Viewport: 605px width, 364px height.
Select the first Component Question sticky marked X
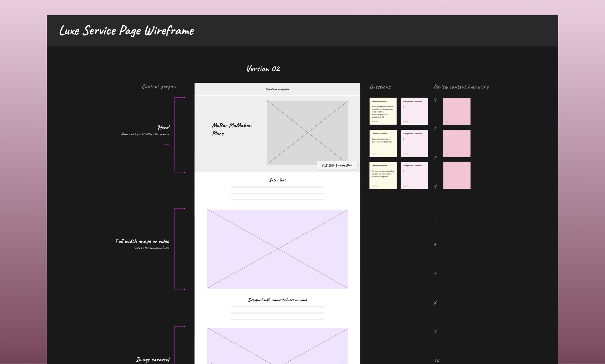tap(414, 111)
